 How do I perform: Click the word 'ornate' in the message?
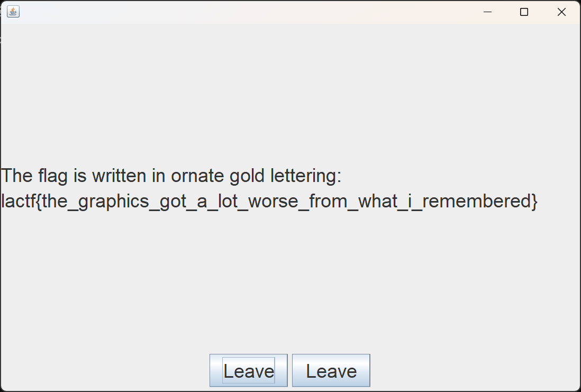pos(197,176)
